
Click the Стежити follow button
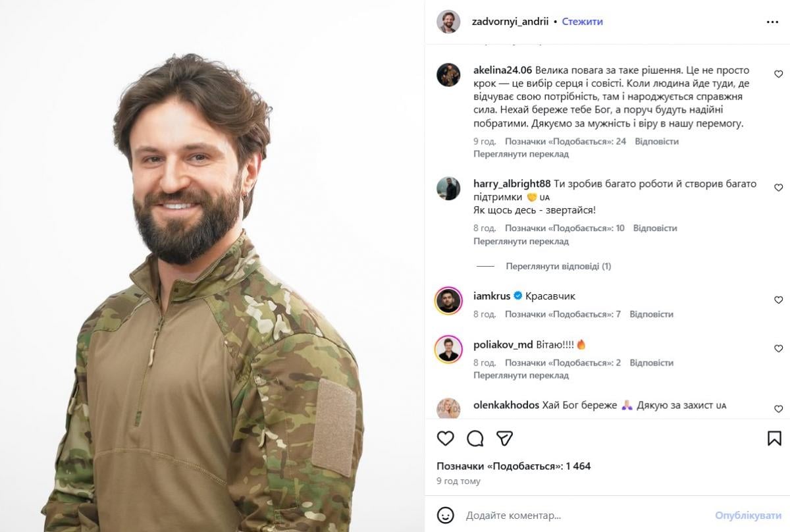click(583, 22)
